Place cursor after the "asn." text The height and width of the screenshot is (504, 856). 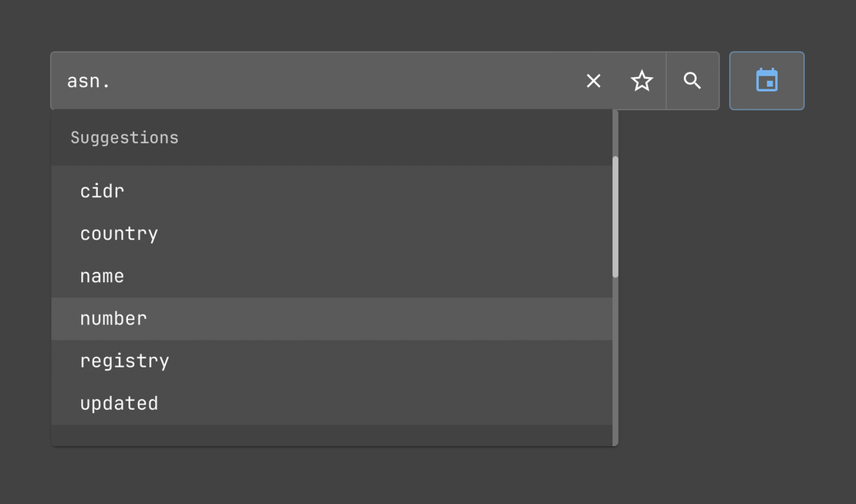click(113, 81)
